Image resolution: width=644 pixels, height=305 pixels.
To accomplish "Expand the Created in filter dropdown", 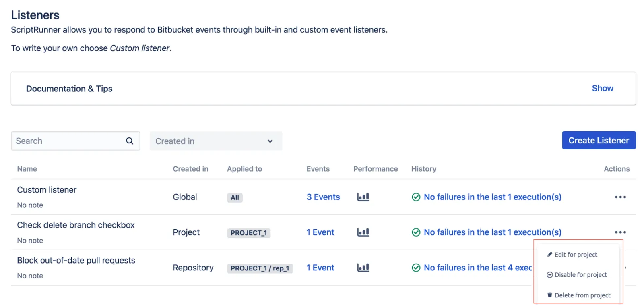I will point(216,141).
